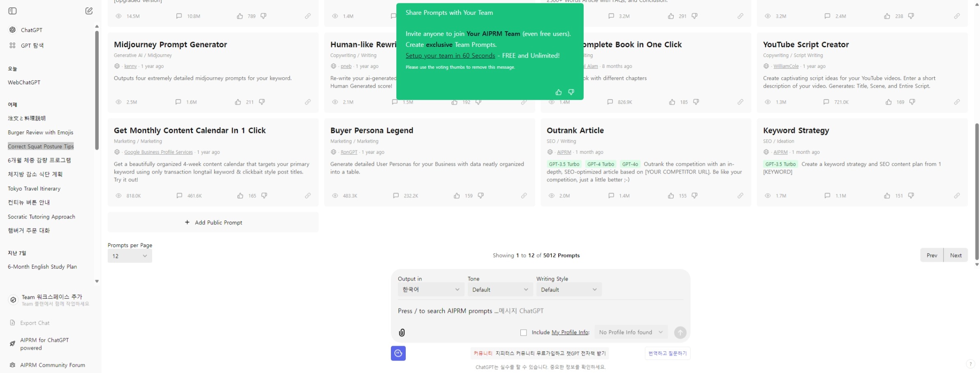Dislike Get Monthly Content Calendar prompt
The width and height of the screenshot is (980, 373).
(x=264, y=196)
